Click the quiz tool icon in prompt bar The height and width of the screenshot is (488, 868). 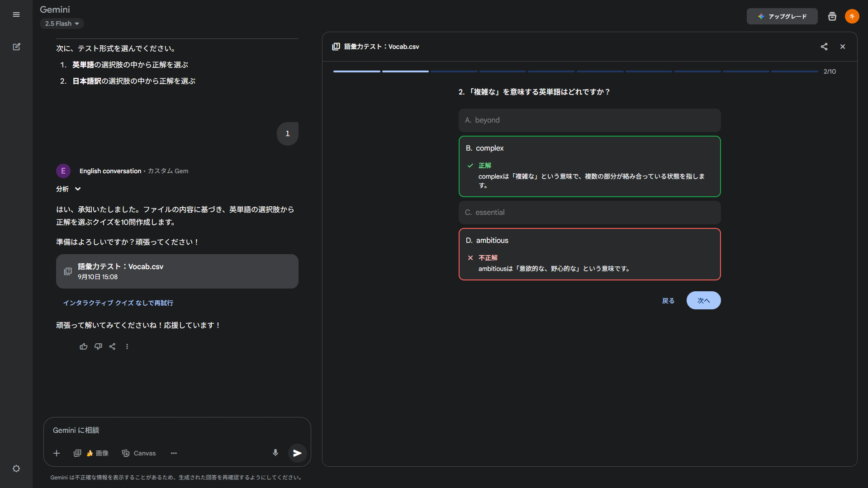click(77, 453)
